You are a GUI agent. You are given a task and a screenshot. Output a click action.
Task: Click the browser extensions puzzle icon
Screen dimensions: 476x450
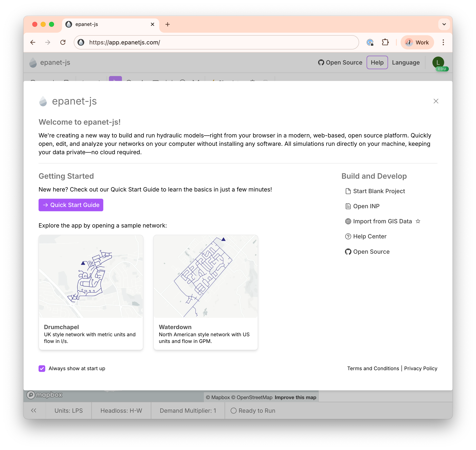click(x=385, y=43)
